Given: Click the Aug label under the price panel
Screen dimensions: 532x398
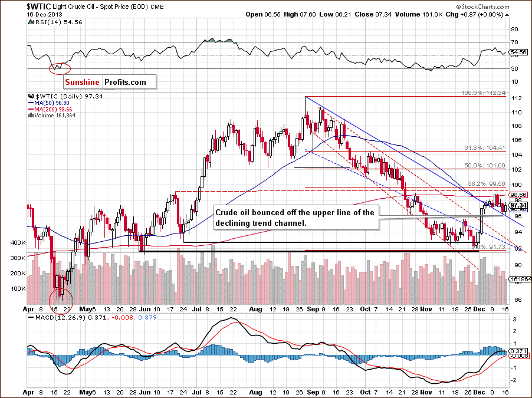Looking at the screenshot, I should tap(255, 309).
